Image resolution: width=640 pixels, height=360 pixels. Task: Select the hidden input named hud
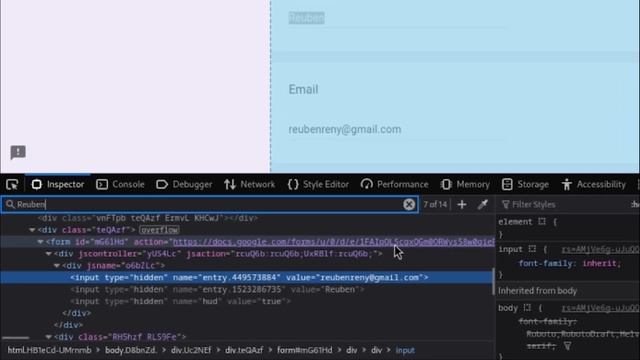180,301
